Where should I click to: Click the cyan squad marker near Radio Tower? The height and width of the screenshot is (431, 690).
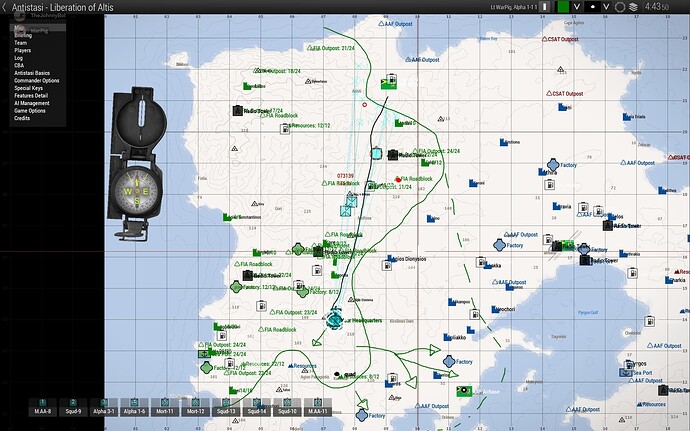pyautogui.click(x=376, y=154)
